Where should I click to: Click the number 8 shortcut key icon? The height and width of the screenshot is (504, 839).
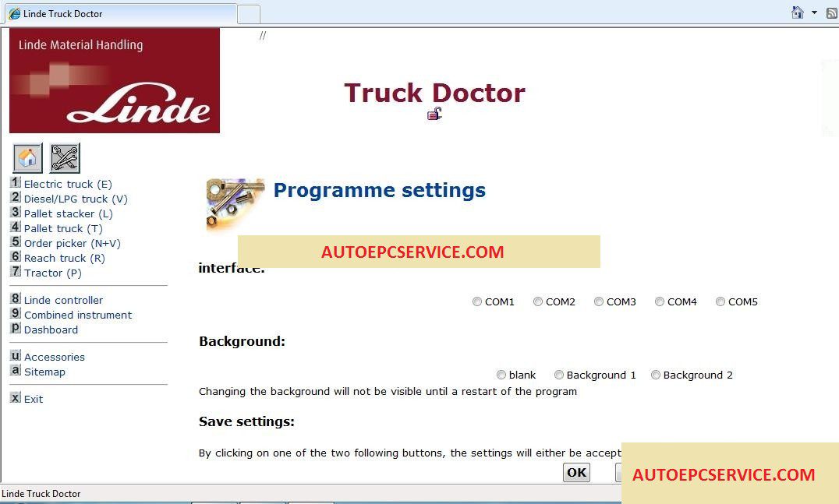click(16, 298)
